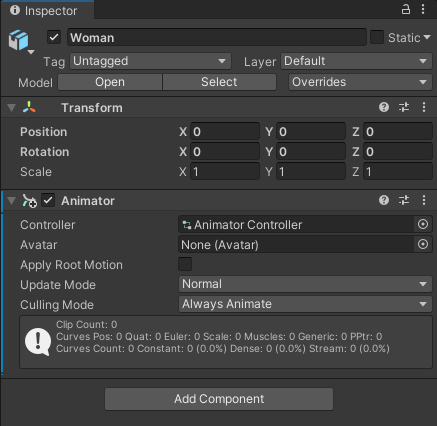437x426 pixels.
Task: Click the Culling Mode label
Action: coord(57,305)
